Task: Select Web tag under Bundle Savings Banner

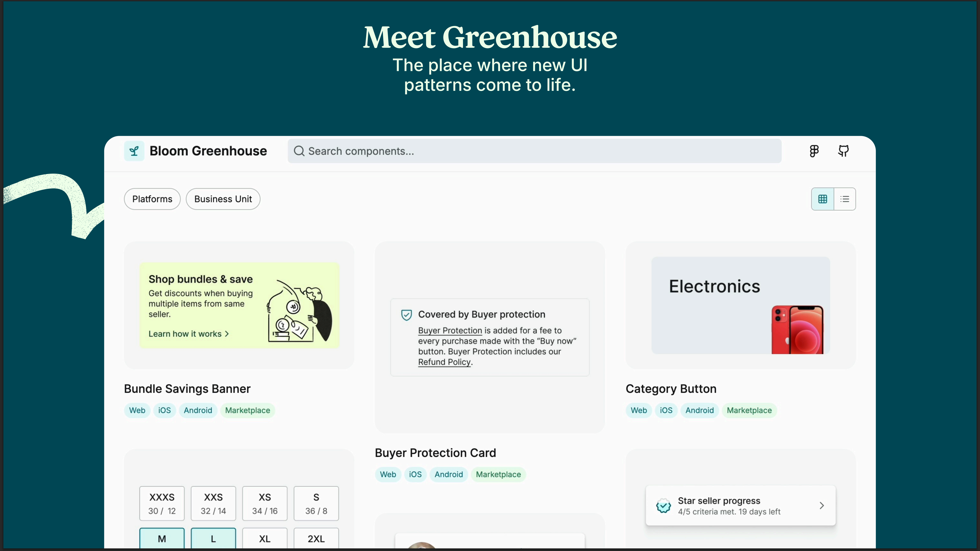Action: pos(137,410)
